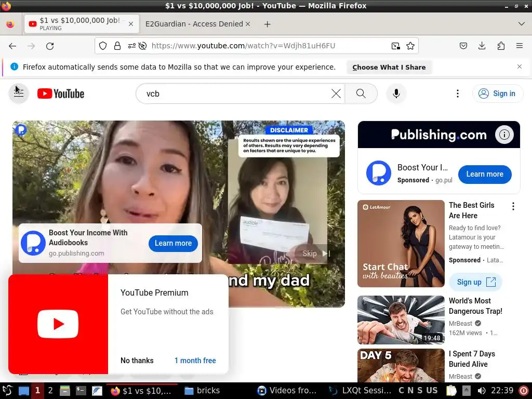Click the Sign in button
The image size is (532, 399).
click(498, 94)
